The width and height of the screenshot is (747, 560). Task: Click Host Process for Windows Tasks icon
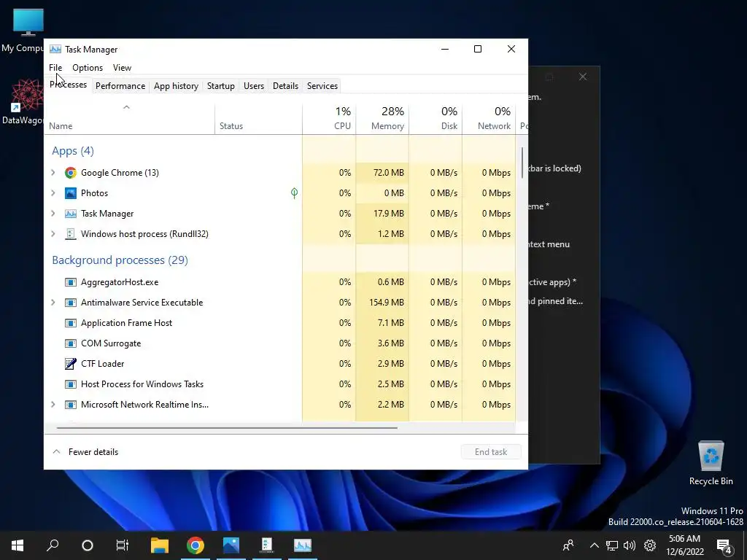point(71,384)
